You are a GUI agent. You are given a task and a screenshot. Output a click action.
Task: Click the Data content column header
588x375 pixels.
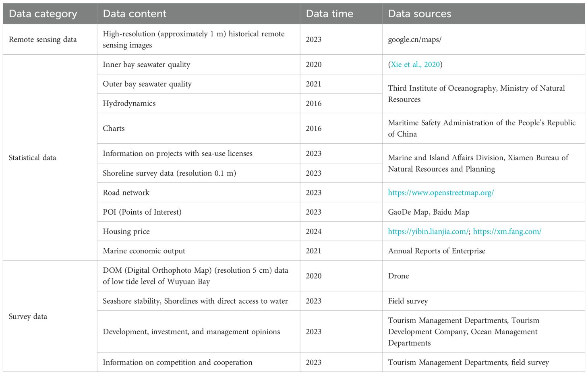(135, 14)
